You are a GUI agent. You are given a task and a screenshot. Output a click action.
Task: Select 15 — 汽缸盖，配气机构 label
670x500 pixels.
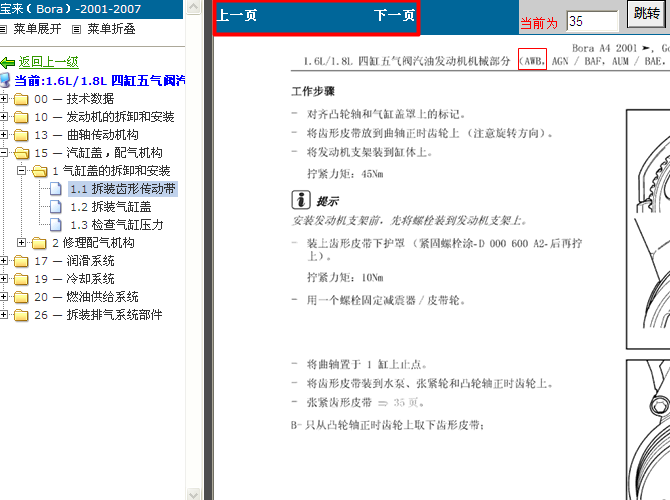point(98,153)
